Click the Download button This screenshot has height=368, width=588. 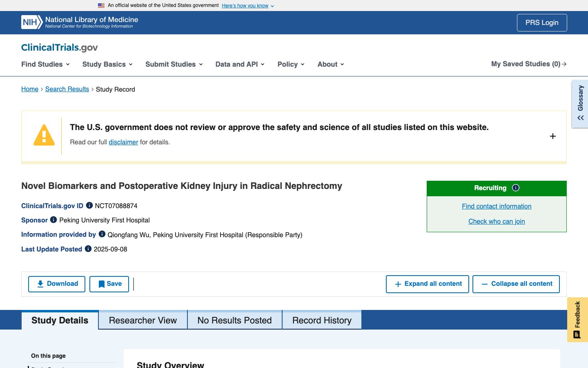pyautogui.click(x=57, y=284)
